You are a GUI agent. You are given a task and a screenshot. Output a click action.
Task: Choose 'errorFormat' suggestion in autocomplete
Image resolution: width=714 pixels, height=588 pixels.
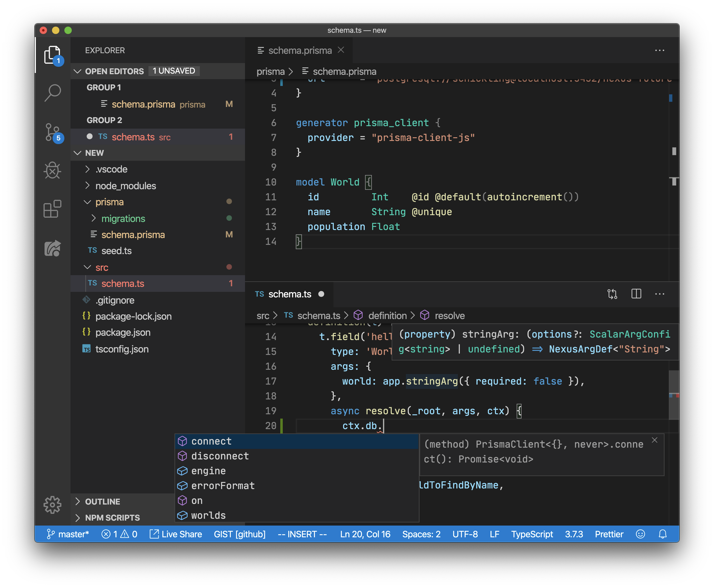[x=296, y=486]
